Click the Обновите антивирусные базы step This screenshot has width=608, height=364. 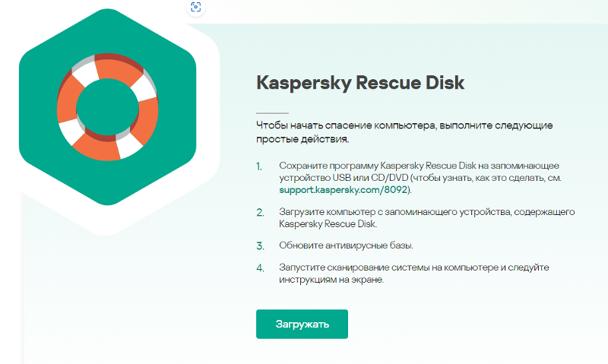tap(346, 245)
